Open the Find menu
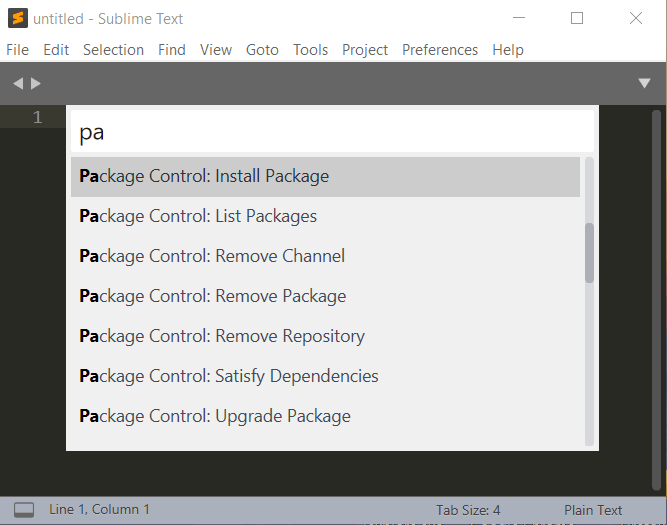This screenshot has width=667, height=525. (172, 50)
